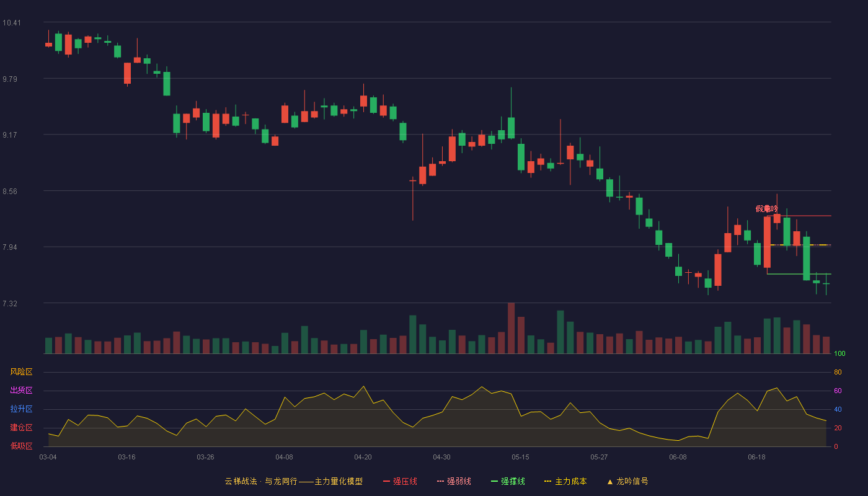
Task: Click the 05-27 date label
Action: click(599, 457)
